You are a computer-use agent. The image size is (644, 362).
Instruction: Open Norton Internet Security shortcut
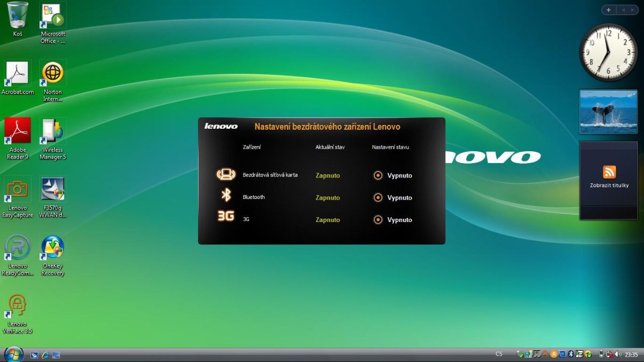(x=53, y=74)
